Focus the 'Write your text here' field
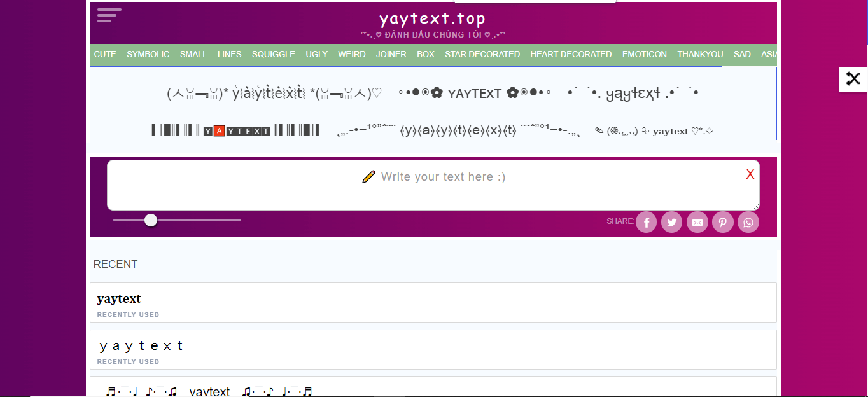 (x=433, y=185)
